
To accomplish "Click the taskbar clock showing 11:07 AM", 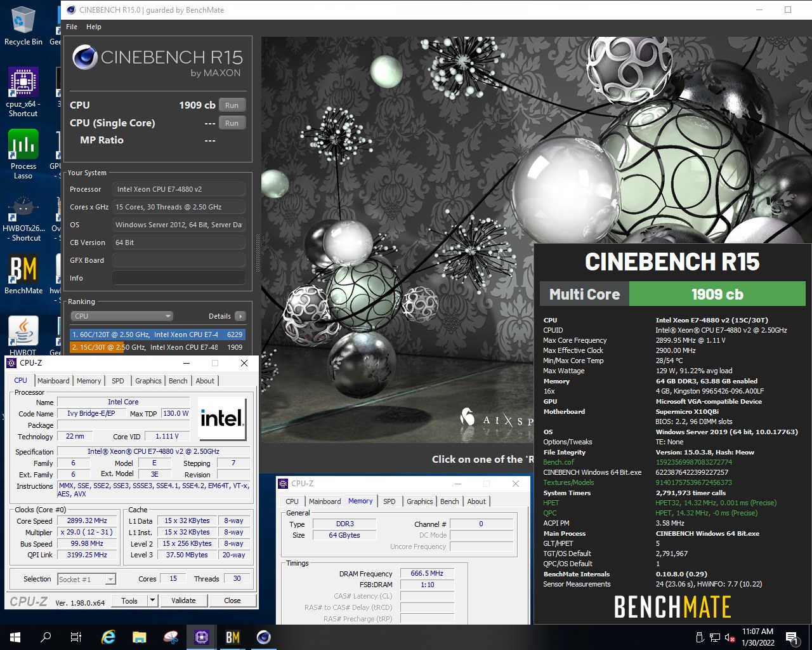I will [757, 637].
